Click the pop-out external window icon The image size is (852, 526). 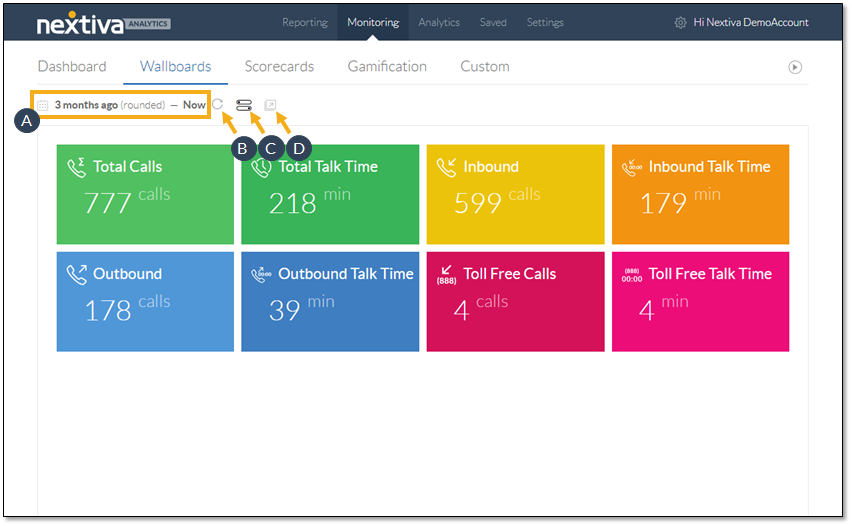click(270, 105)
